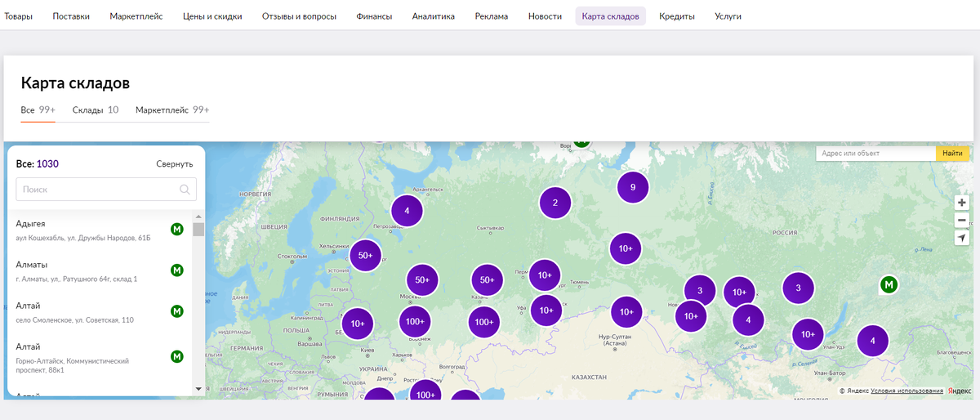
Task: Open the Финансы menu
Action: [374, 16]
